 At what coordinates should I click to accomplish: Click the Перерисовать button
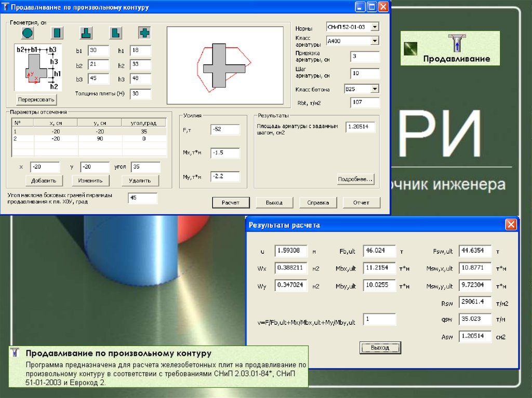pyautogui.click(x=36, y=99)
